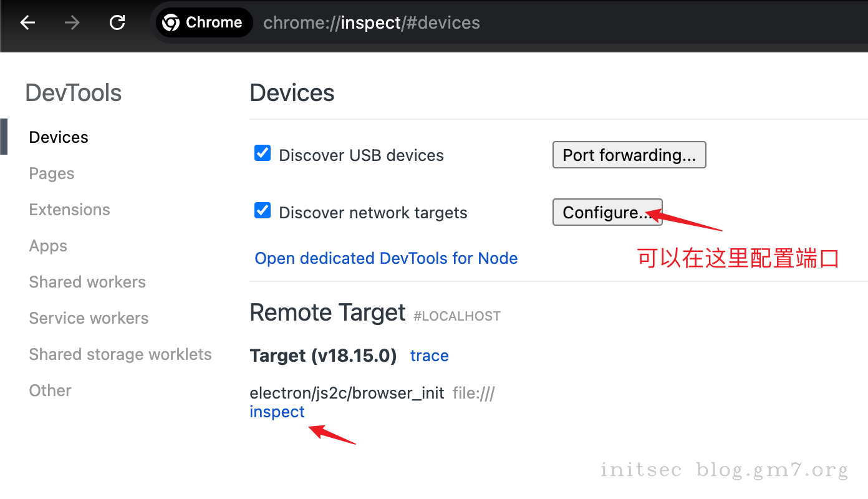
Task: Show Shared workers list
Action: tap(87, 282)
